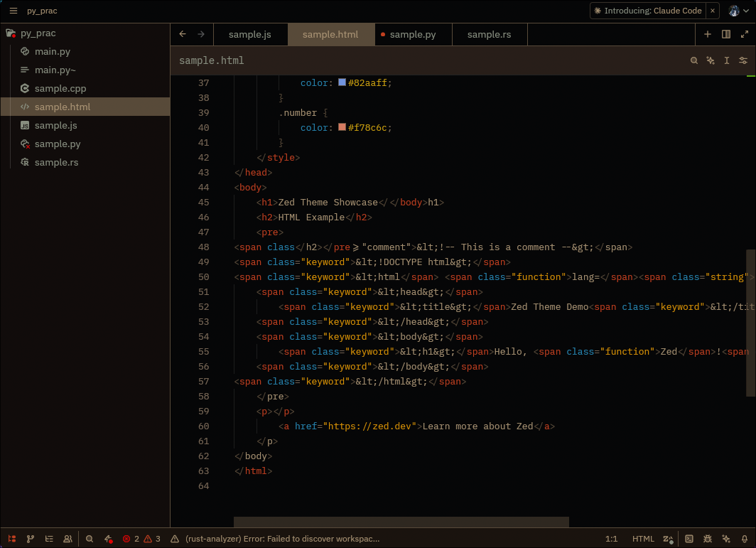Toggle the git panel
The width and height of the screenshot is (756, 548).
(x=31, y=539)
